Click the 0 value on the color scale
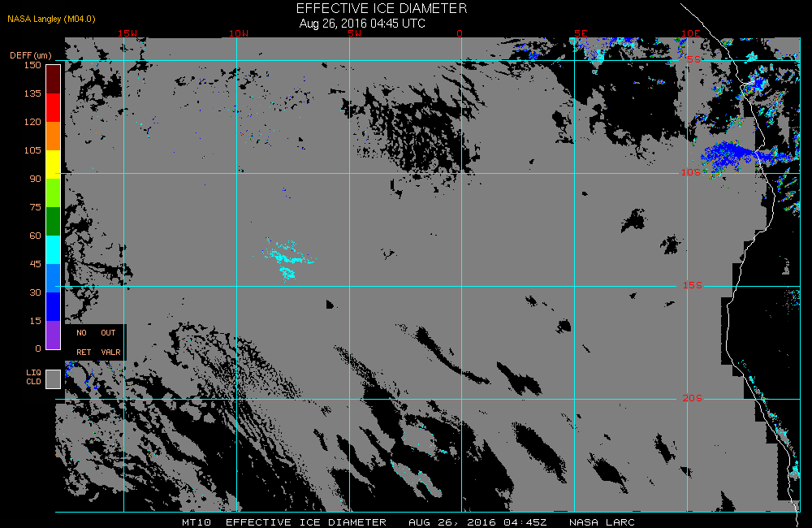This screenshot has width=812, height=528. click(x=38, y=348)
